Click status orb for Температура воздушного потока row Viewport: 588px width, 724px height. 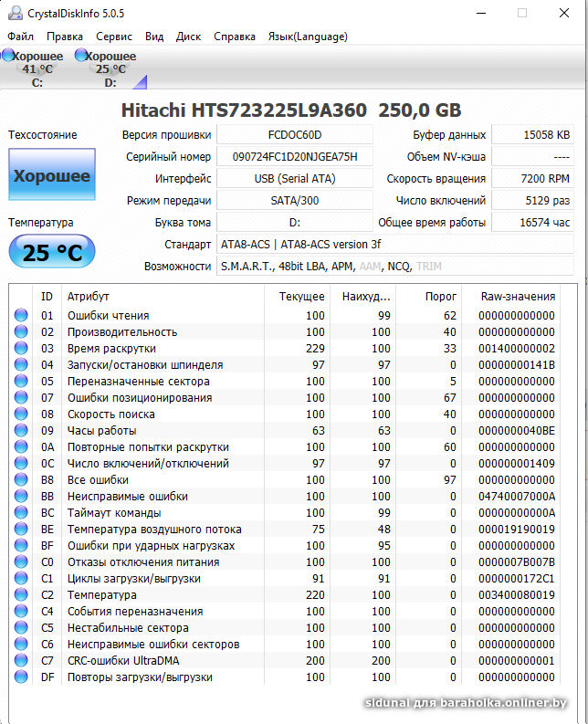tap(21, 530)
